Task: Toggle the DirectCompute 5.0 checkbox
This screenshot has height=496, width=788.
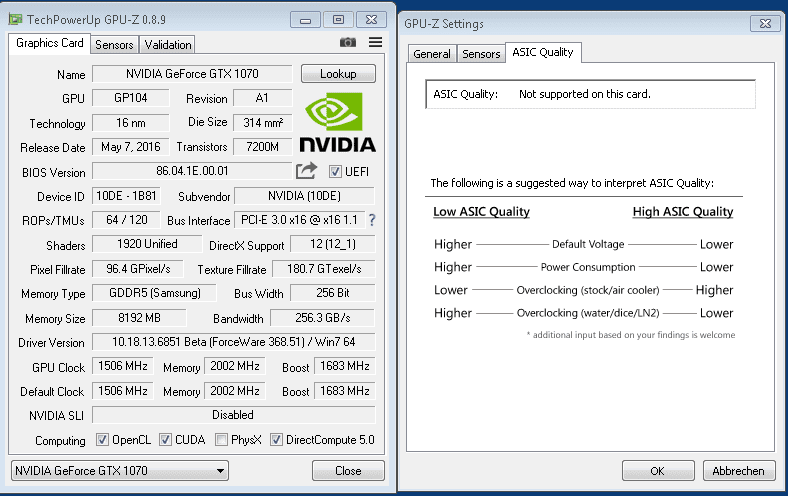Action: (276, 440)
